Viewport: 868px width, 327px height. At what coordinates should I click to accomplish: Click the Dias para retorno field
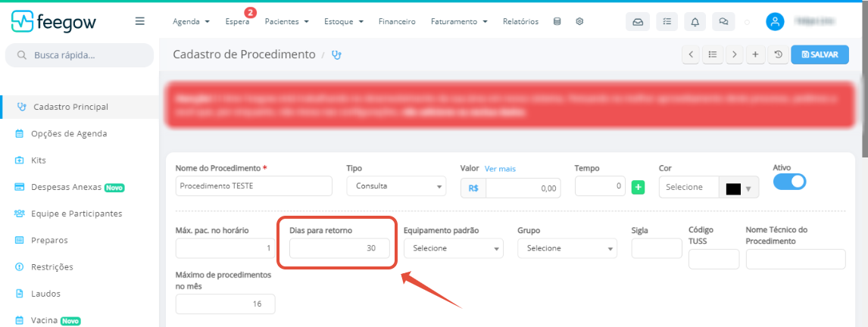pos(339,248)
